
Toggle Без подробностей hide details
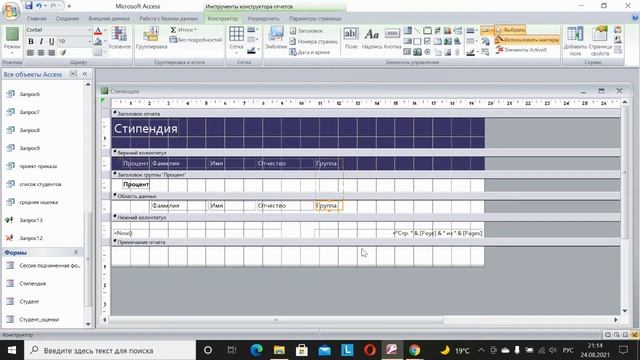[x=196, y=40]
